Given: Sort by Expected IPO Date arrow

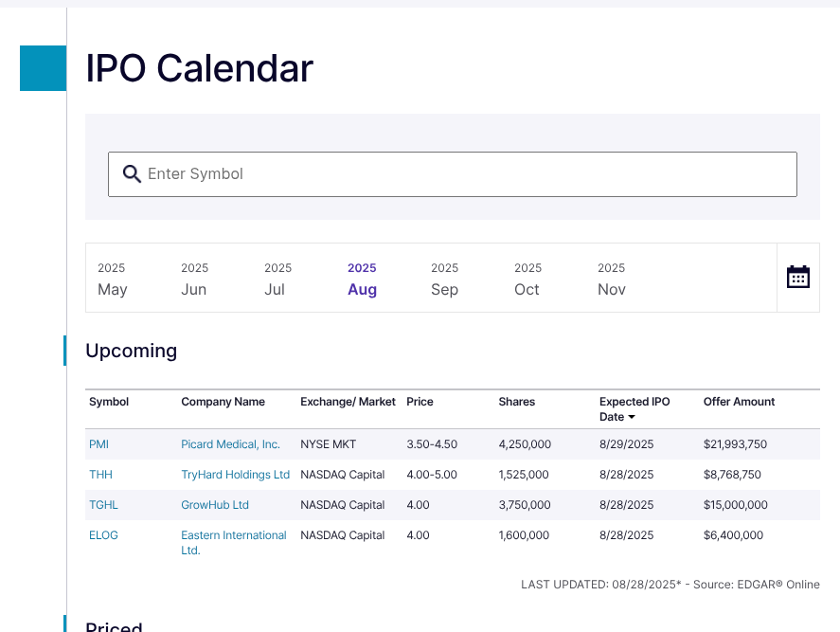Looking at the screenshot, I should coord(632,417).
